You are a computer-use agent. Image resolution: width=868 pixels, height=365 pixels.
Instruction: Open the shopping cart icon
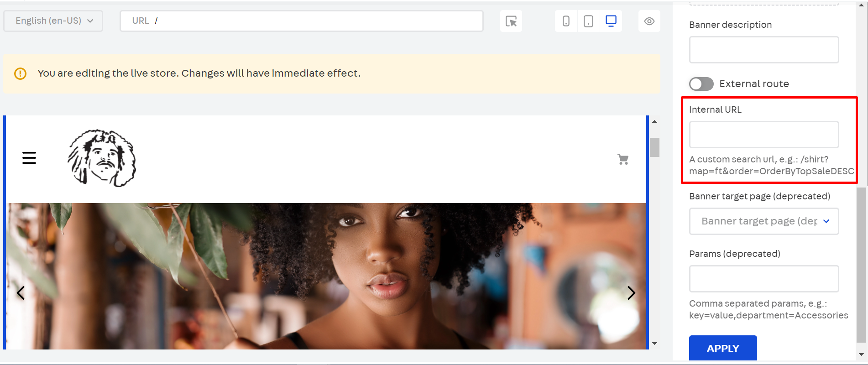click(x=623, y=159)
